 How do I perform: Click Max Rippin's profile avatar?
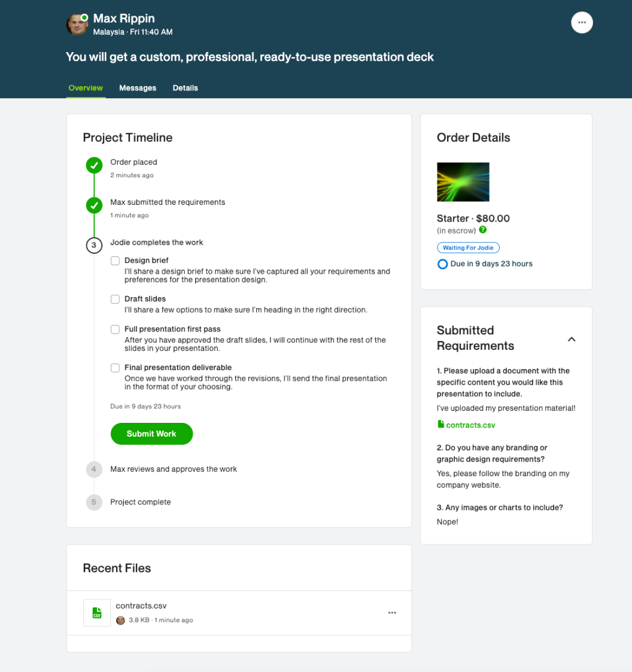[x=77, y=25]
